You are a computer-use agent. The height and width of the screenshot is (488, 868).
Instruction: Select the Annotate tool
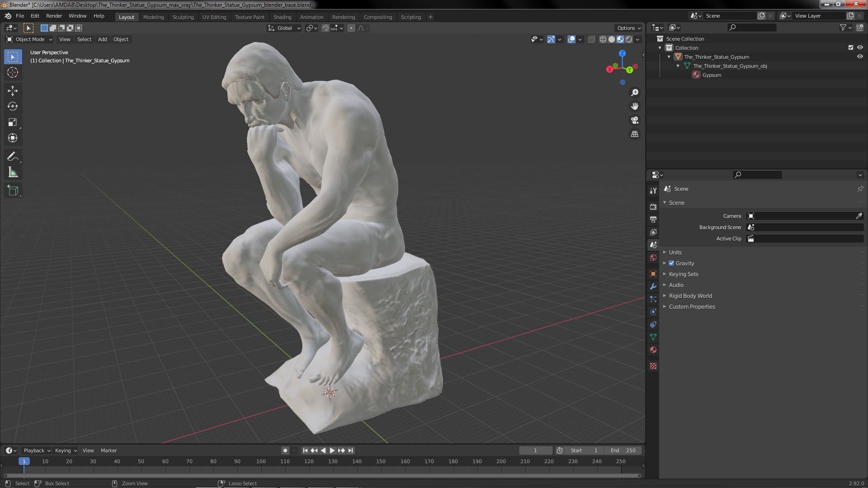[x=13, y=157]
